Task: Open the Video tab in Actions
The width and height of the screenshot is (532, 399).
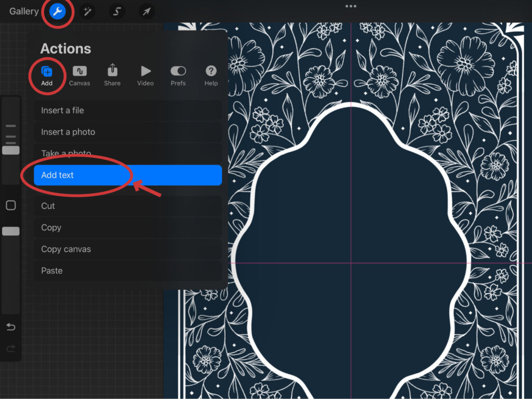Action: (145, 75)
